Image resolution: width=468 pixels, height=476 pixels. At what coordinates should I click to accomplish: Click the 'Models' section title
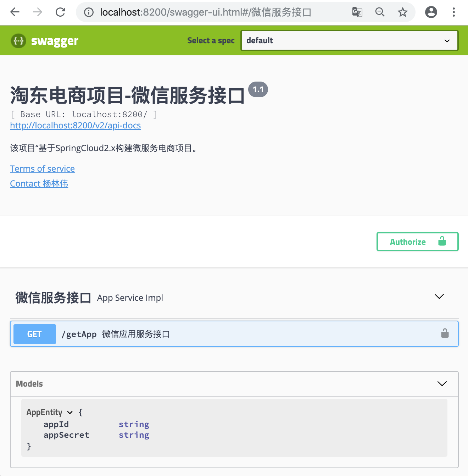[29, 384]
